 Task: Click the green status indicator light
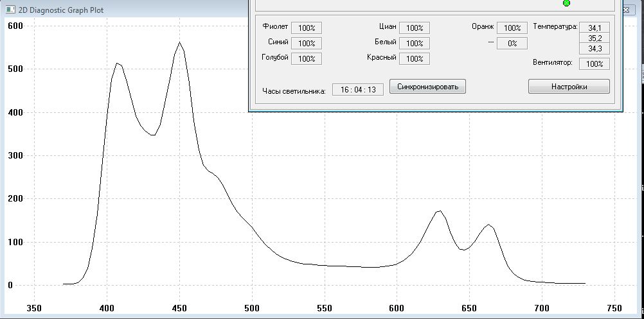pyautogui.click(x=566, y=3)
